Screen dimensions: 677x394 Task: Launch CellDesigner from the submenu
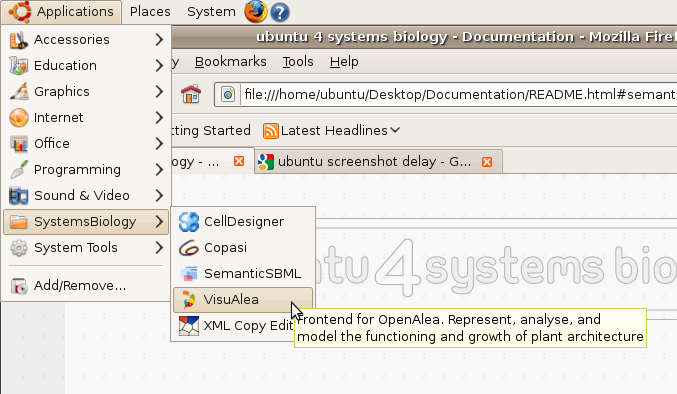click(x=243, y=222)
